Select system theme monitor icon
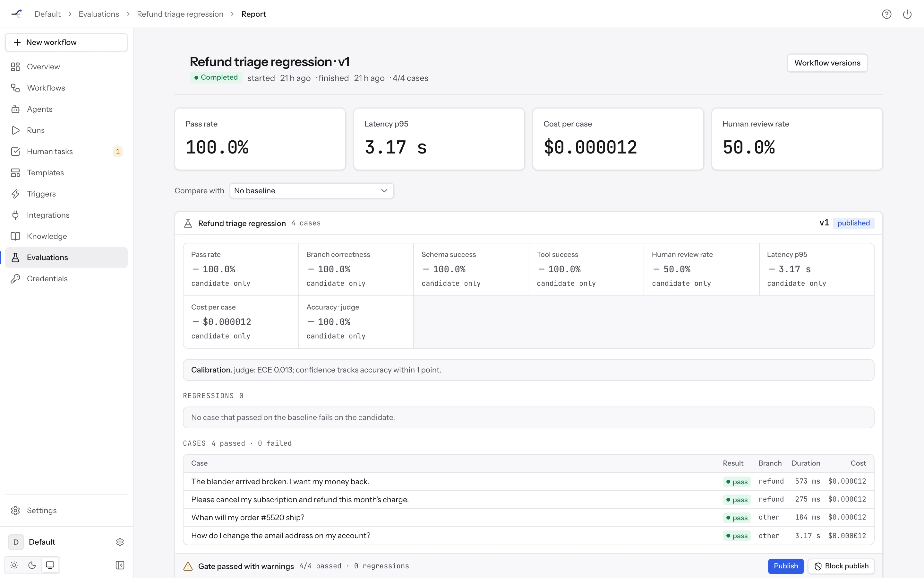 pos(50,565)
